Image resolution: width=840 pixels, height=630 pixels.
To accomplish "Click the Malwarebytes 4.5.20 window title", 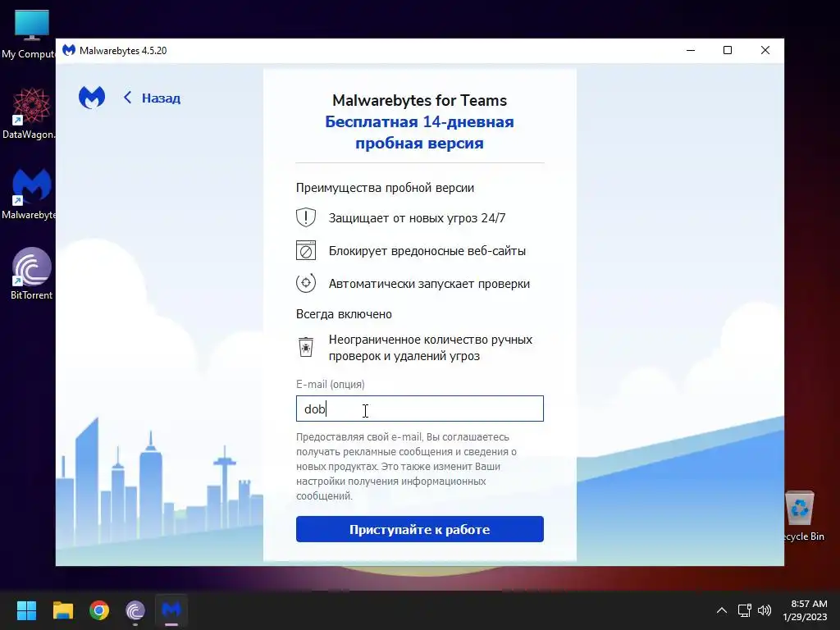I will point(123,50).
